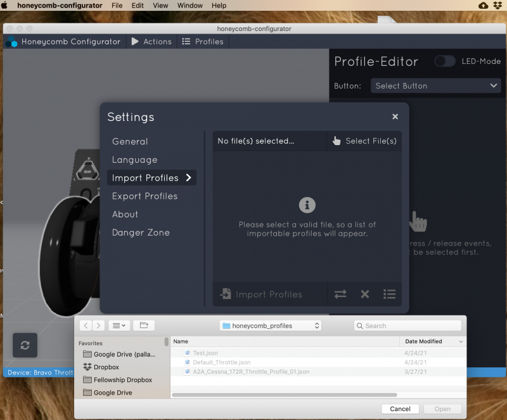
Task: Sort by Date Modified column
Action: (x=433, y=341)
